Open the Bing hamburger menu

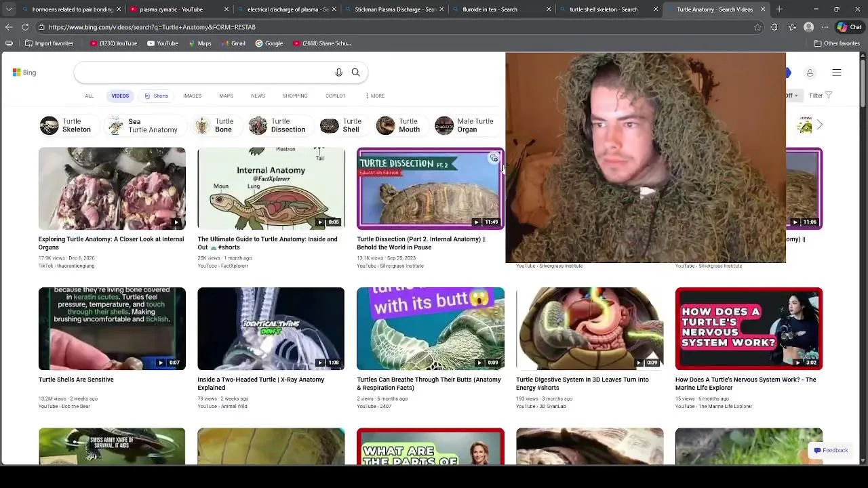[x=837, y=73]
